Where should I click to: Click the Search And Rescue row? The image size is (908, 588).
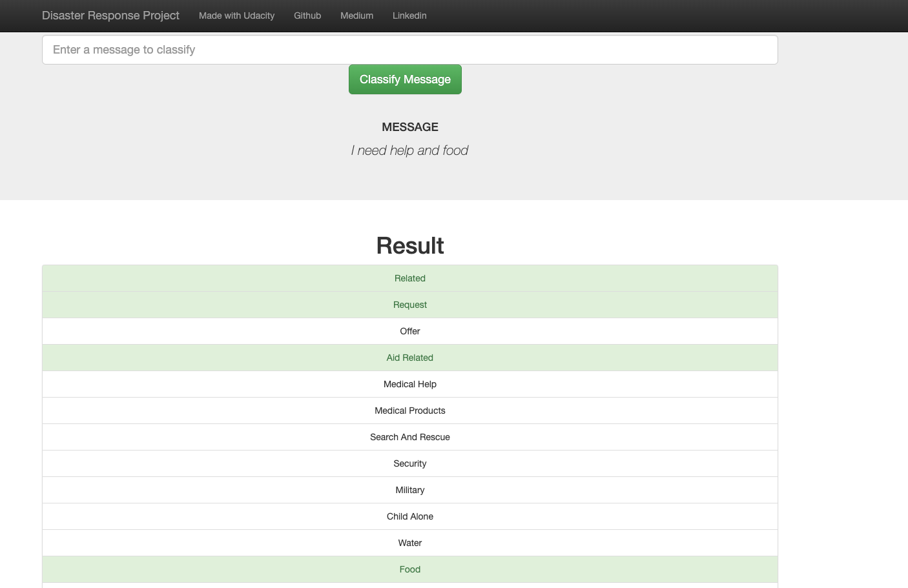[409, 436]
